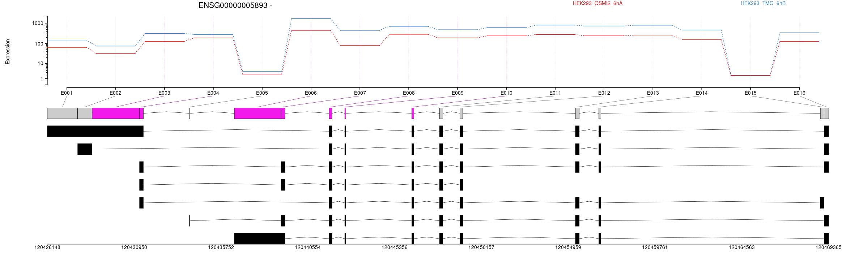Select the HEK293_OSMI2_6hA legend label
Image resolution: width=868 pixels, height=253 pixels.
598,3
